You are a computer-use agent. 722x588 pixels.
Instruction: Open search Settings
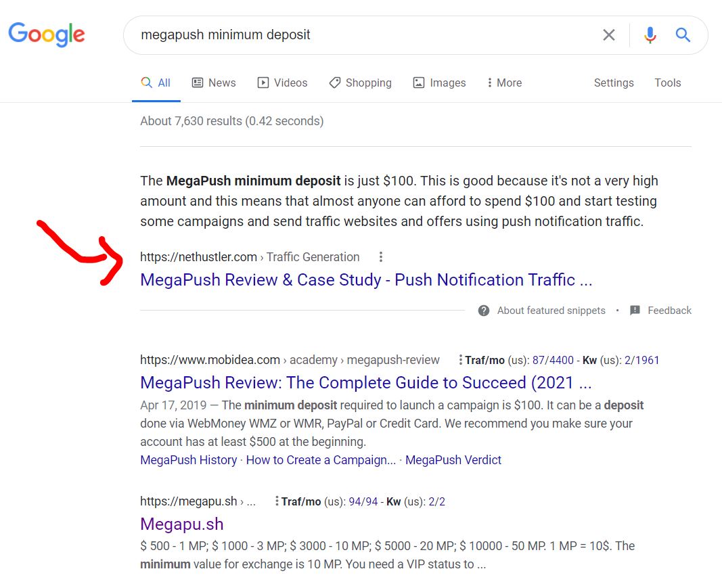point(614,83)
